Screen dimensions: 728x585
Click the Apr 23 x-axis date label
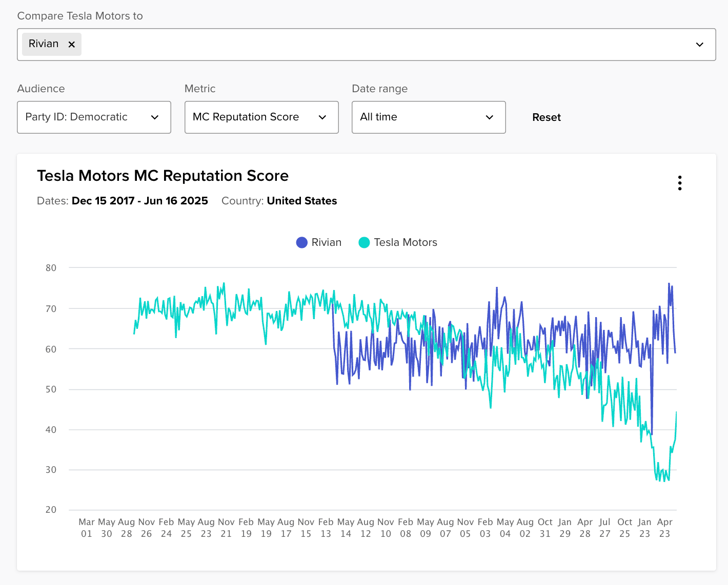(664, 528)
